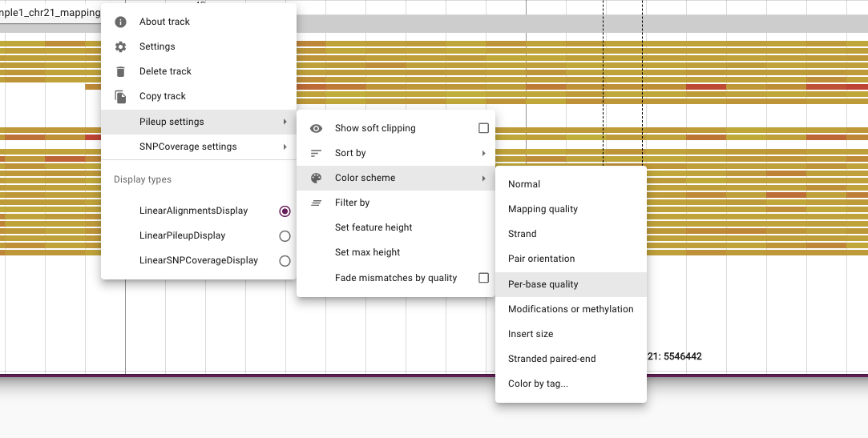Open the SNPCoverage settings menu entry

[199, 147]
